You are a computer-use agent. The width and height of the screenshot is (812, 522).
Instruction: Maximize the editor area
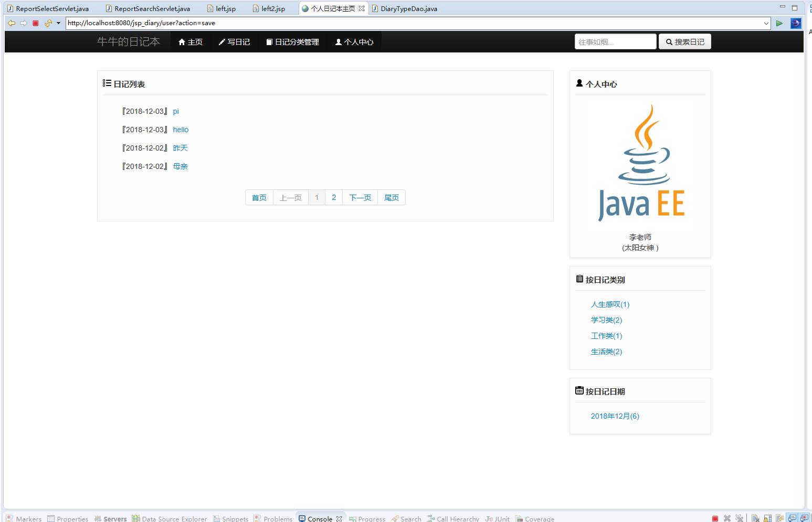[795, 8]
